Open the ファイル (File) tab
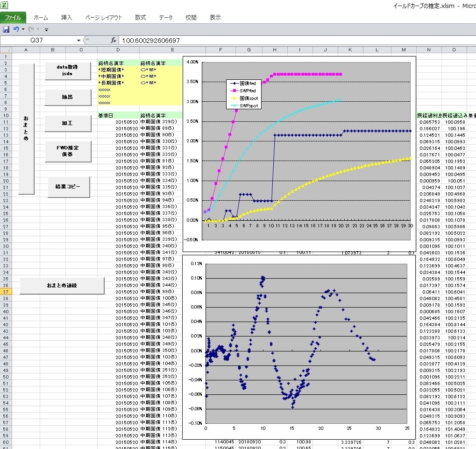The width and height of the screenshot is (476, 449). click(13, 18)
